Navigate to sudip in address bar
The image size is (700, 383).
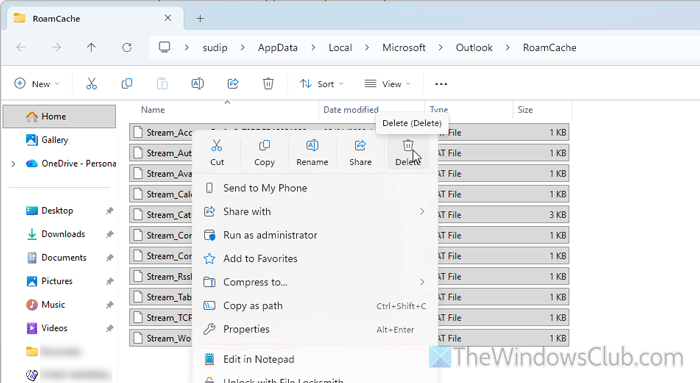tap(215, 47)
